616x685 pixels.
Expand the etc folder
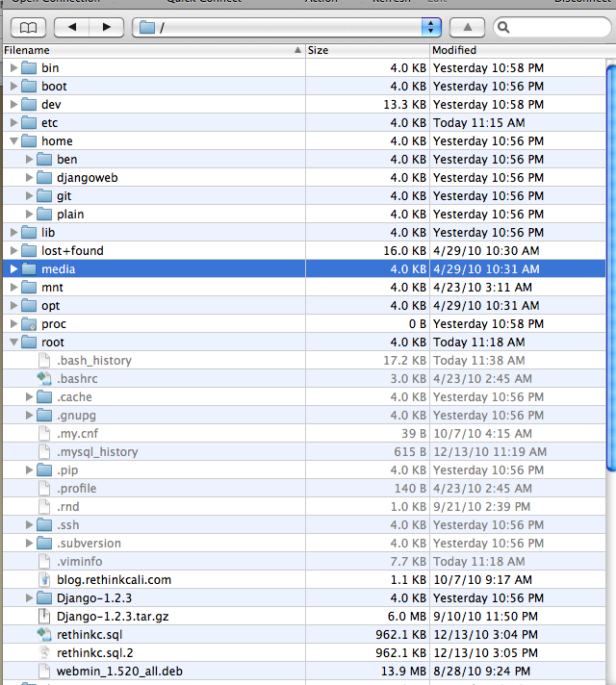(x=13, y=123)
